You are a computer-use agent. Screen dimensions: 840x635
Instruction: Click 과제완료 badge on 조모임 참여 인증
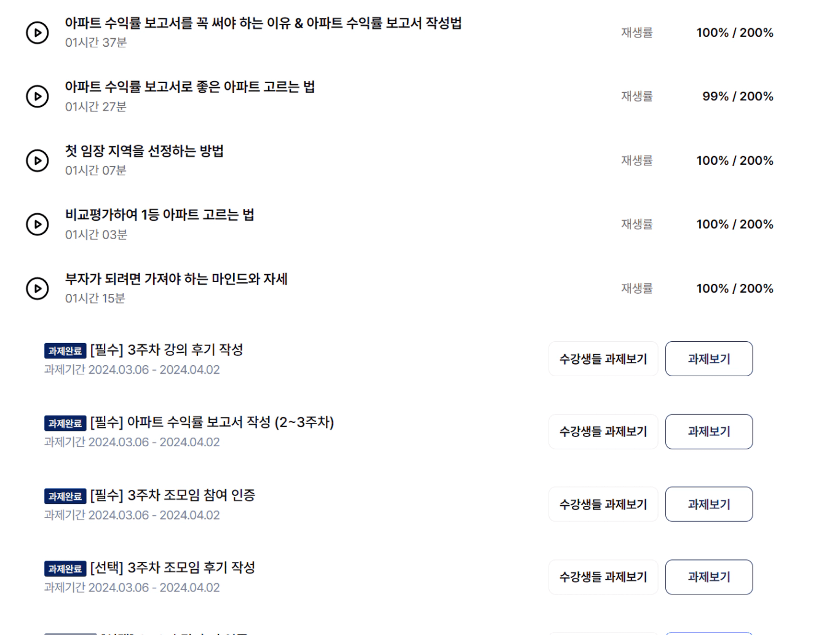pos(65,496)
